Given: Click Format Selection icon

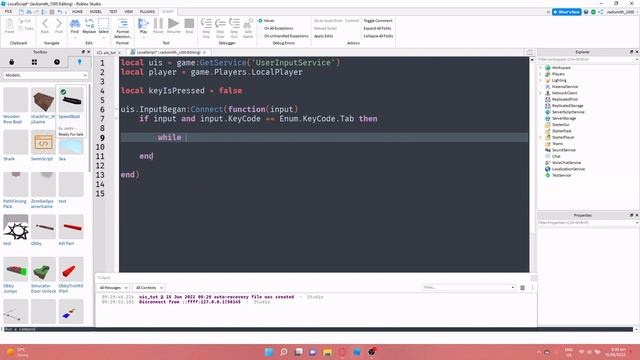Looking at the screenshot, I should [x=122, y=23].
